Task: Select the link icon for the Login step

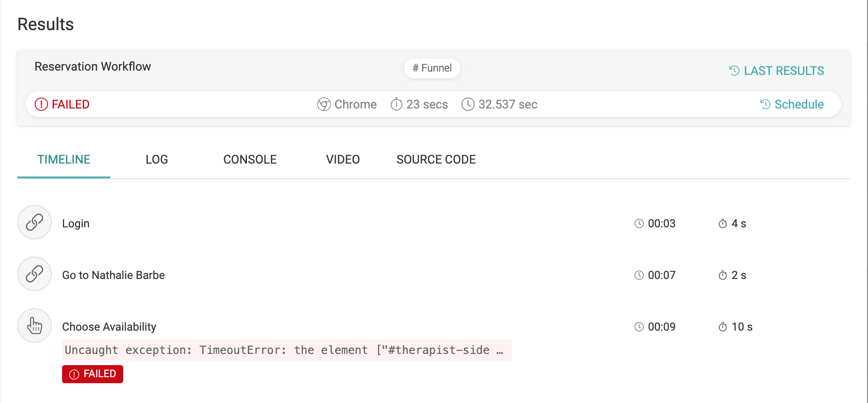Action: (x=34, y=223)
